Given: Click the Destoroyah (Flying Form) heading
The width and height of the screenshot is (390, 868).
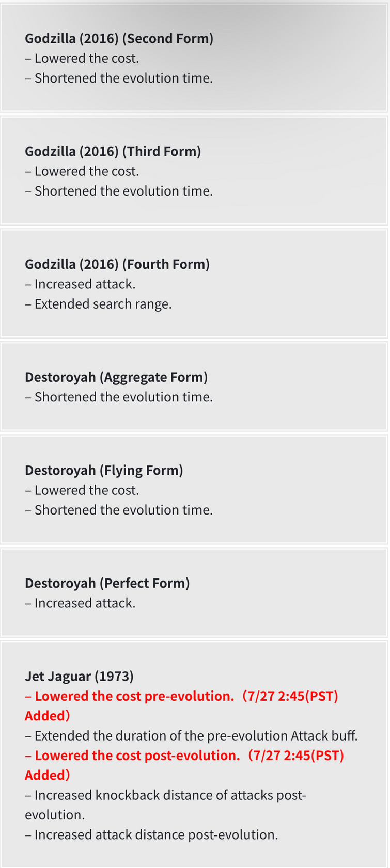Looking at the screenshot, I should (104, 470).
